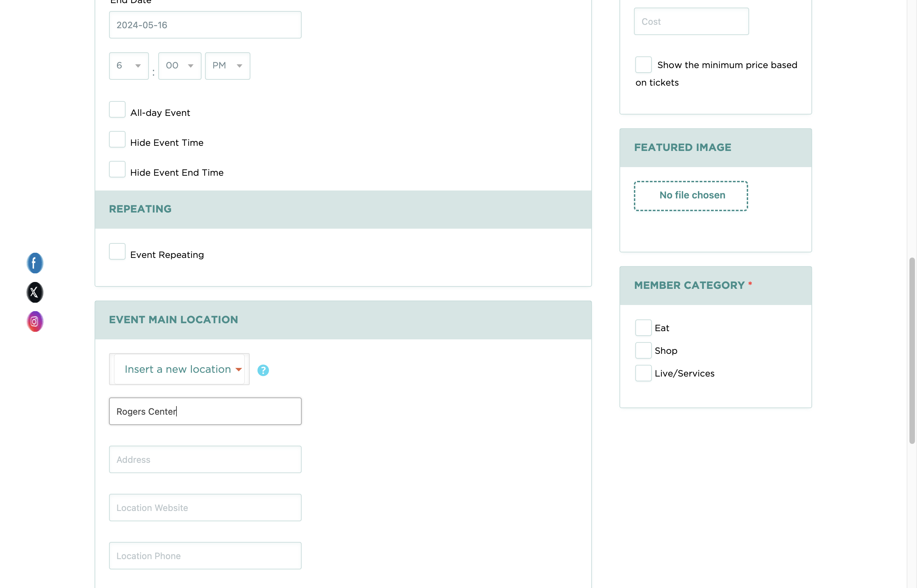
Task: Click the End Date field 2024-05-16
Action: pos(205,25)
